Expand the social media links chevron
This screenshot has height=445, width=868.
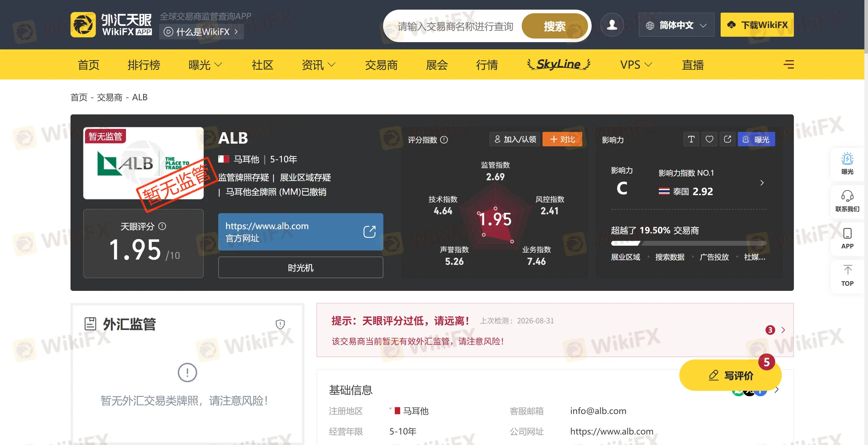[x=776, y=390]
